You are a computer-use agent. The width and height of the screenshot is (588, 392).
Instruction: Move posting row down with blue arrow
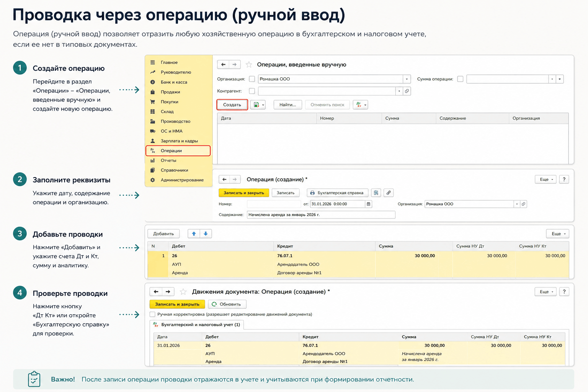click(x=206, y=234)
